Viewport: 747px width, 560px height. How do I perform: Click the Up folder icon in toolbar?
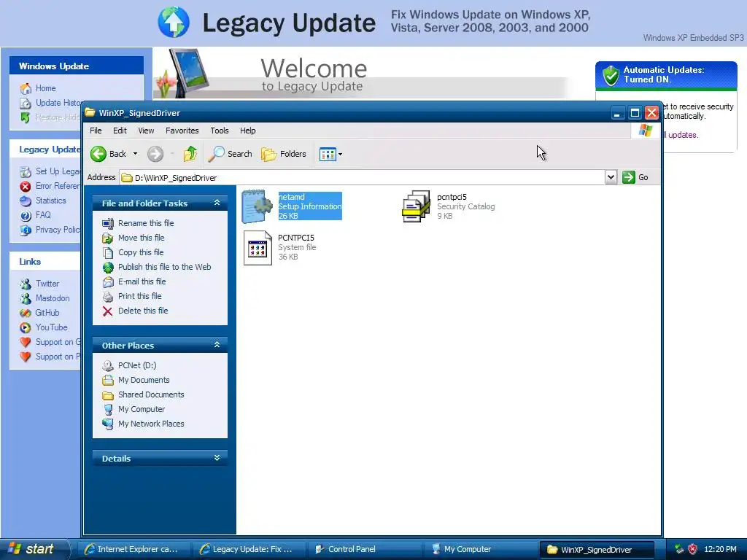pos(190,154)
